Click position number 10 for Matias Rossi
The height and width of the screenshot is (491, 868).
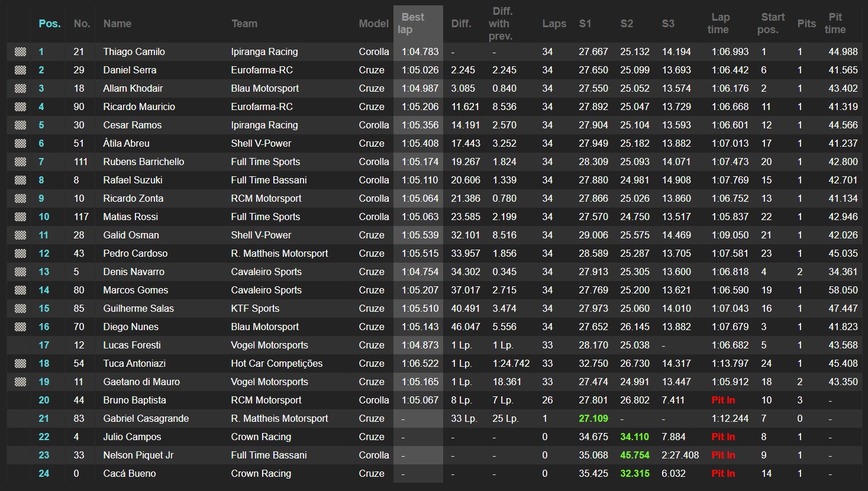click(44, 217)
